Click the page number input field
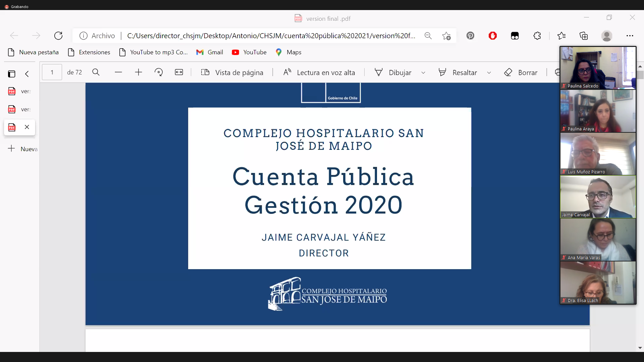Viewport: 644px width, 362px height. (x=52, y=72)
